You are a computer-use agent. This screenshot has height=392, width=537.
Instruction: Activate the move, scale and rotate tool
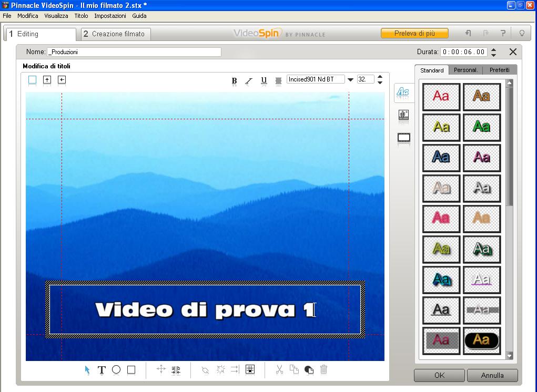point(161,369)
